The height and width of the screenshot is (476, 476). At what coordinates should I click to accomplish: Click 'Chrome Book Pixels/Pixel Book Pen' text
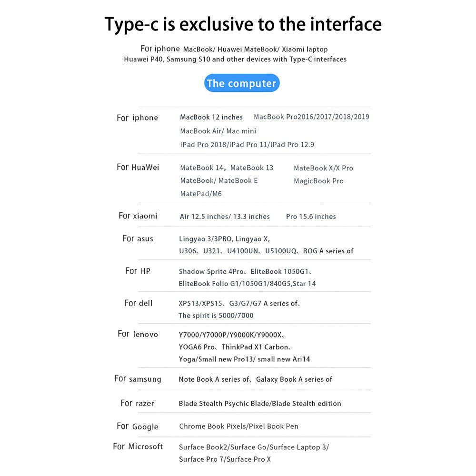[238, 426]
